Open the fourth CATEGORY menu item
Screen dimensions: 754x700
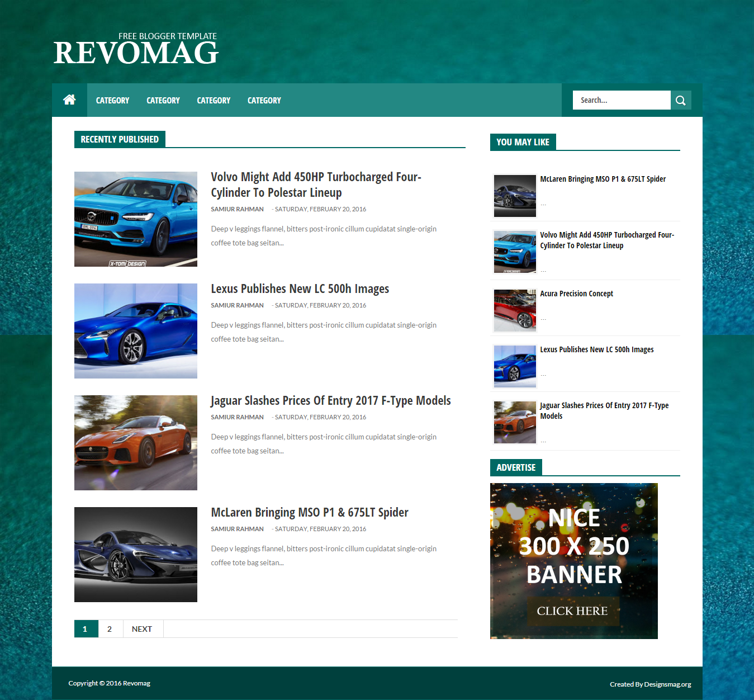(x=264, y=101)
